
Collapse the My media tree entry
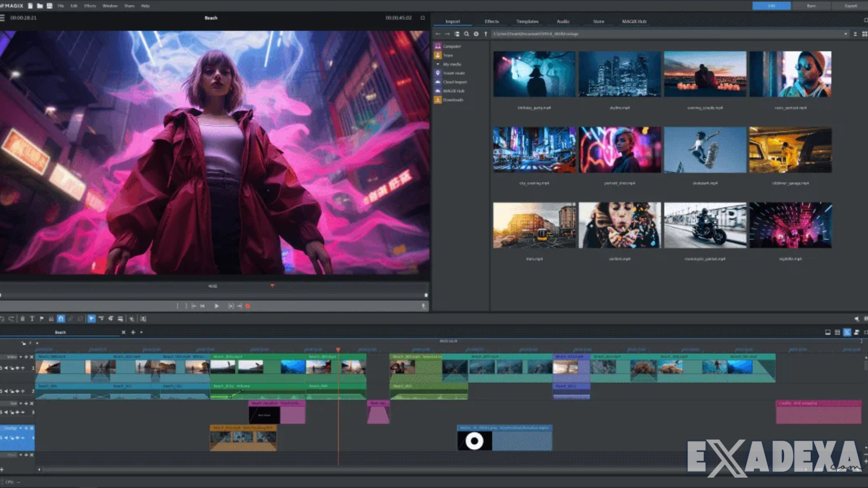439,64
